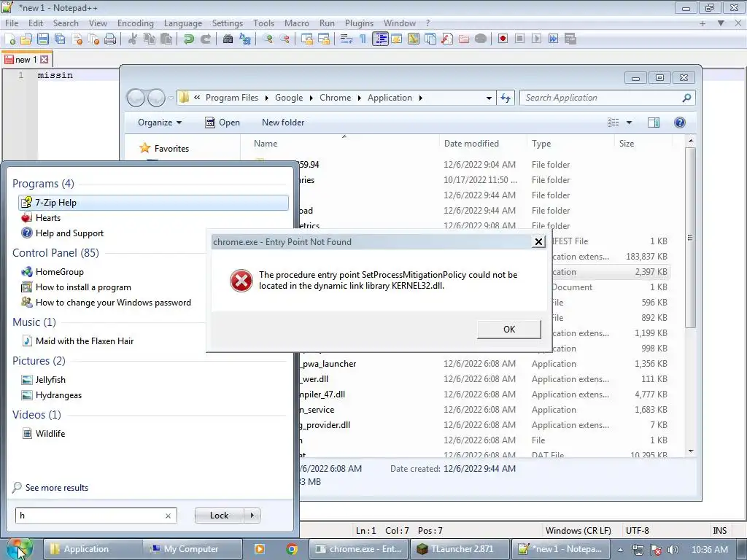Click the refresh button beside the address bar
Viewport: 747px width, 560px height.
click(506, 98)
